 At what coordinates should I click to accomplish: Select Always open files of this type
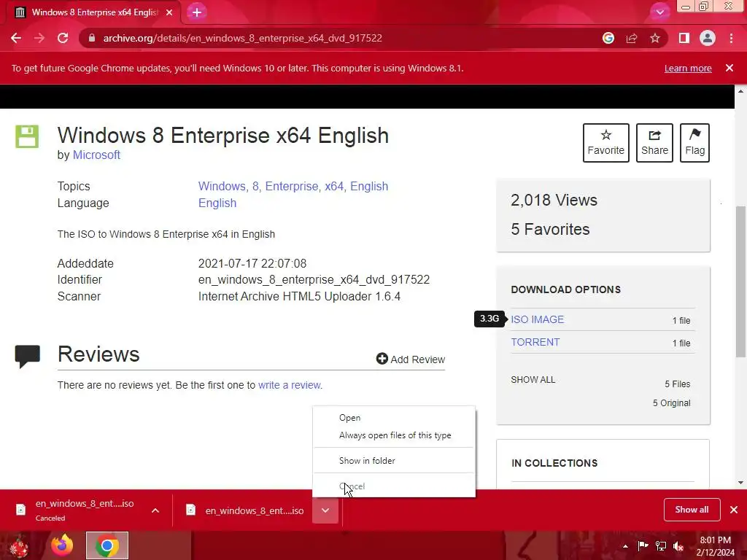pyautogui.click(x=394, y=435)
